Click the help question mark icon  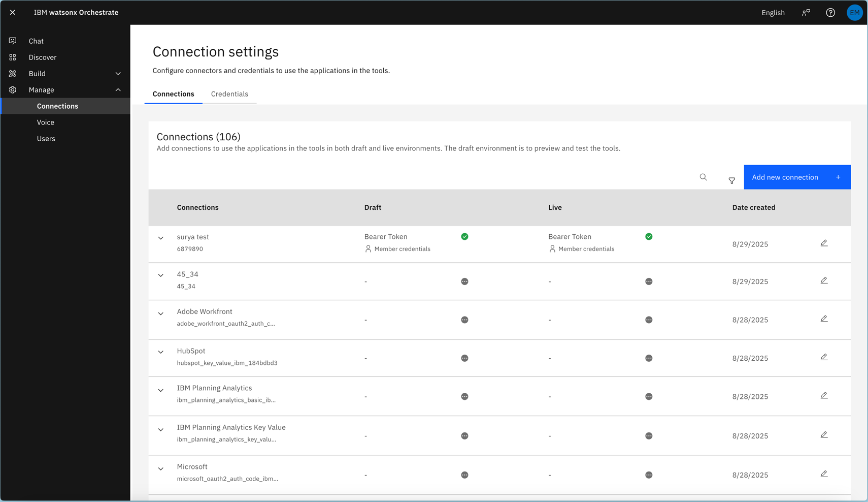[x=830, y=12]
